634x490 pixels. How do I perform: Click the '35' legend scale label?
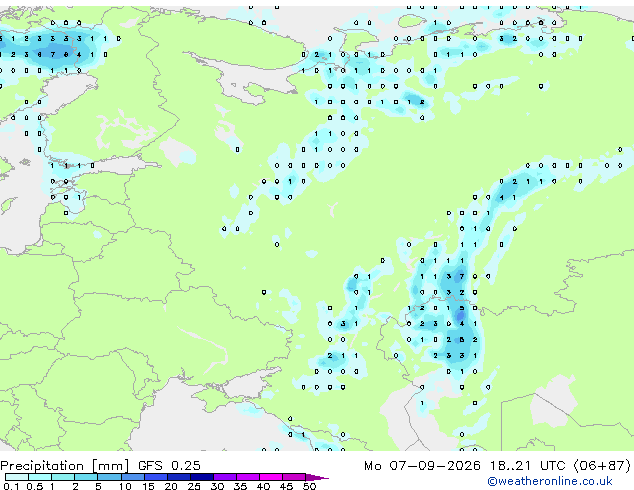[240, 486]
